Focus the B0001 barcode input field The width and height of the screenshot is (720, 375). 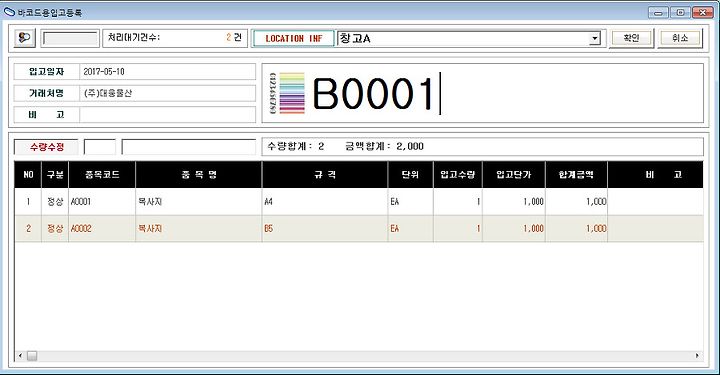tap(483, 93)
